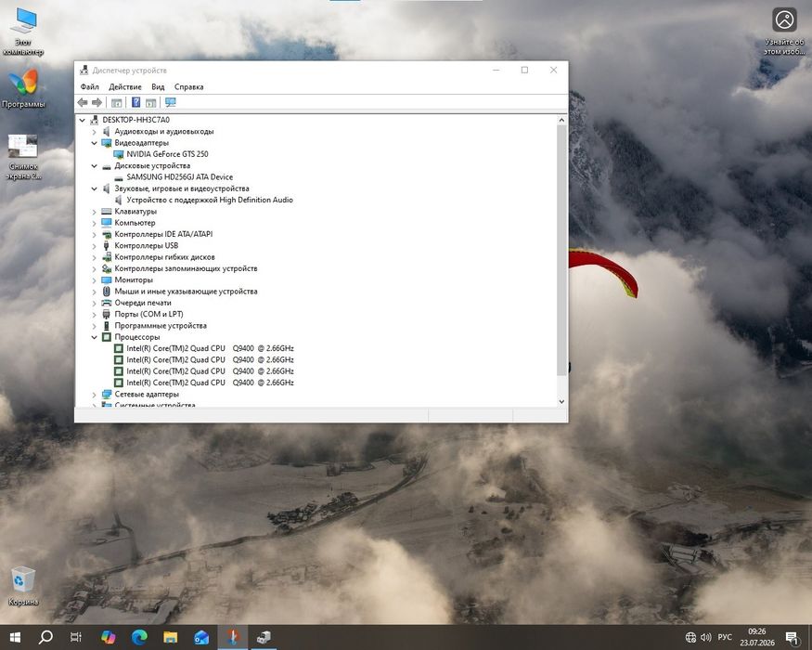812x650 pixels.
Task: Open Этот компьютер desktop icon
Action: (x=23, y=31)
